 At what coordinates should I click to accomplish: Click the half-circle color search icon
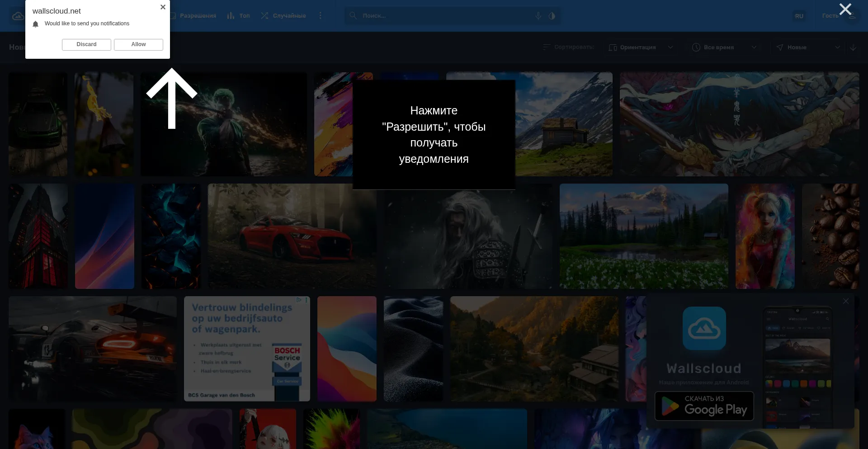click(552, 16)
